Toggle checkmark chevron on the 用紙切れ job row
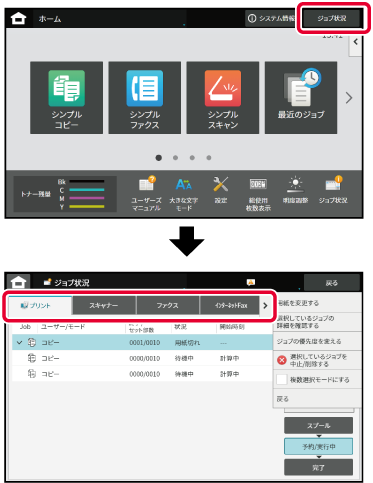Image resolution: width=373 pixels, height=483 pixels. pyautogui.click(x=19, y=342)
